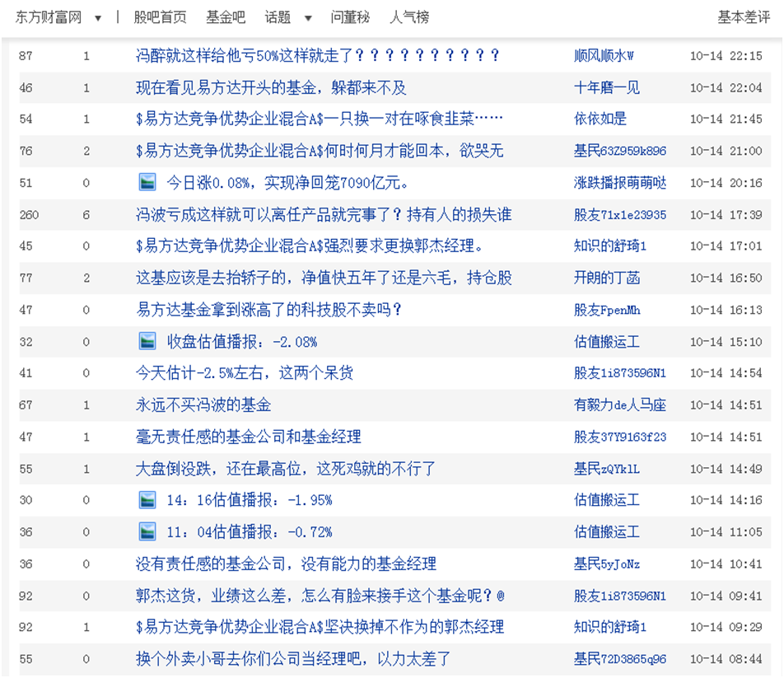View author 估值搬运工 on 15:10 post
The width and height of the screenshot is (784, 678).
pos(607,342)
